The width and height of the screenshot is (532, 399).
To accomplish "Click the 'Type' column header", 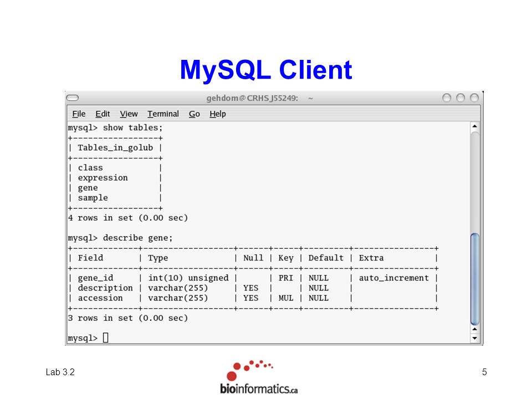I will click(158, 258).
